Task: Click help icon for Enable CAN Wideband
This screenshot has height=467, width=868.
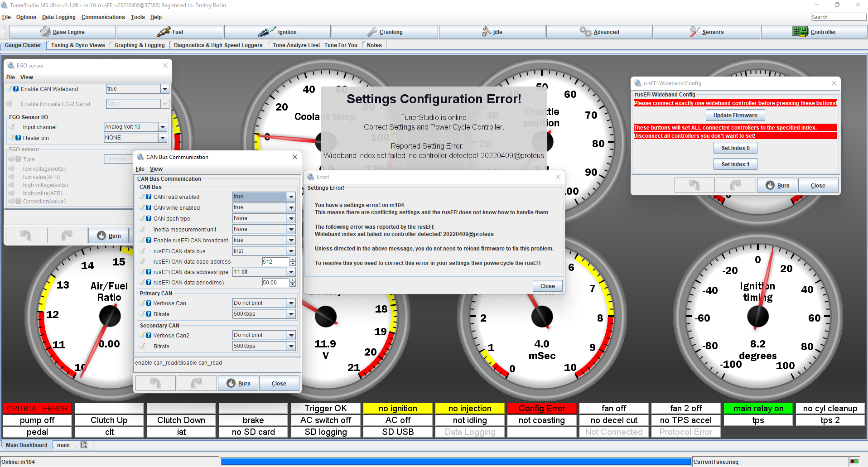Action: tap(16, 89)
